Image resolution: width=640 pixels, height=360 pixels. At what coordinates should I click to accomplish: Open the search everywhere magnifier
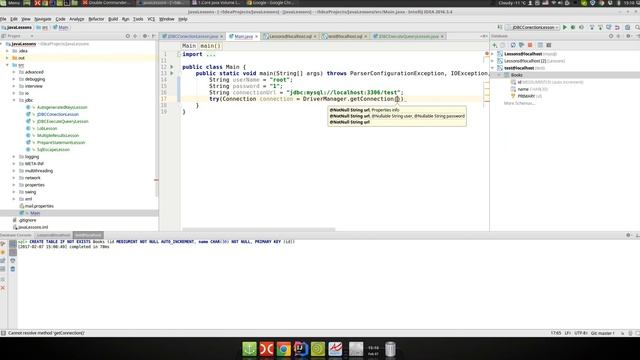point(637,27)
